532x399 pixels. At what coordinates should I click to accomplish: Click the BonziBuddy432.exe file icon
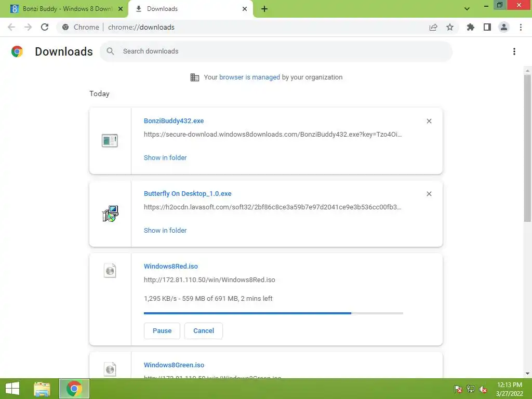110,140
